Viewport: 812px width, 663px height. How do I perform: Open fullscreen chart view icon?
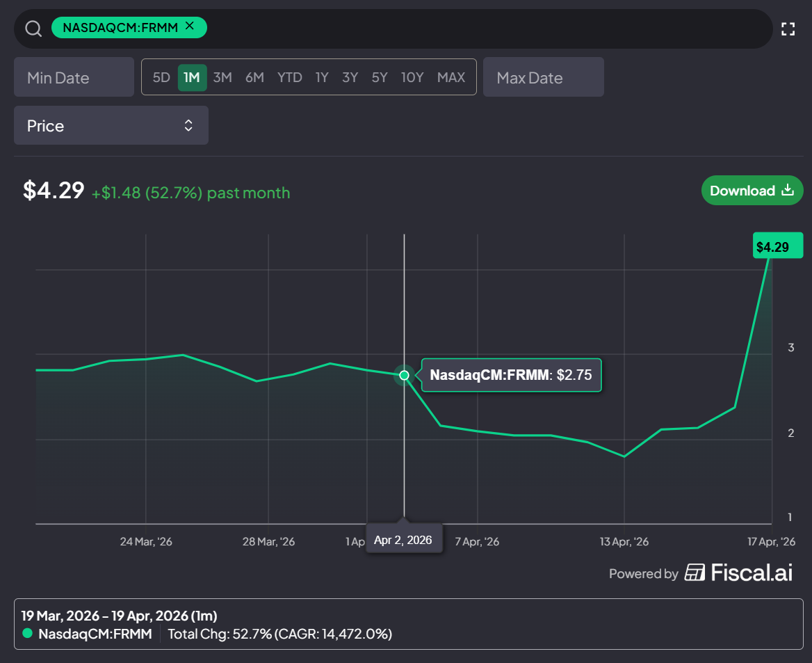point(788,29)
